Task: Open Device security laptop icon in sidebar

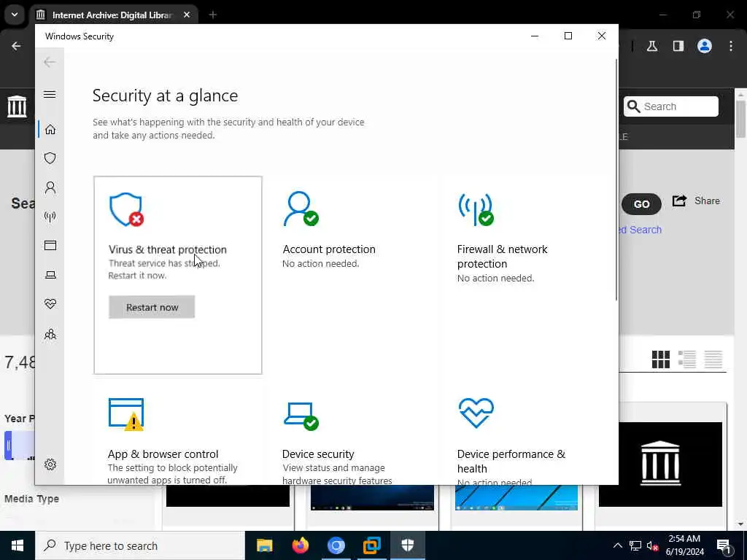Action: click(x=50, y=275)
